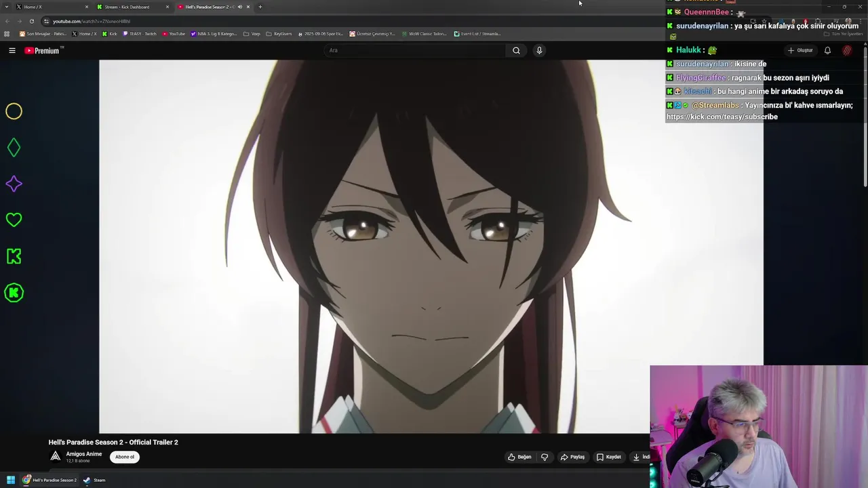The image size is (868, 488).
Task: Open WoW Classic Tailoring bookmark
Action: 424,34
